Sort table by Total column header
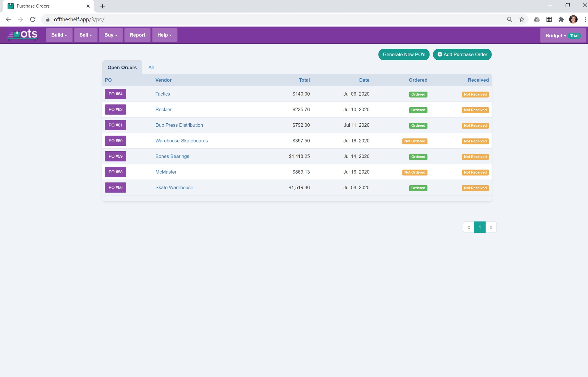The width and height of the screenshot is (588, 377). tap(304, 80)
